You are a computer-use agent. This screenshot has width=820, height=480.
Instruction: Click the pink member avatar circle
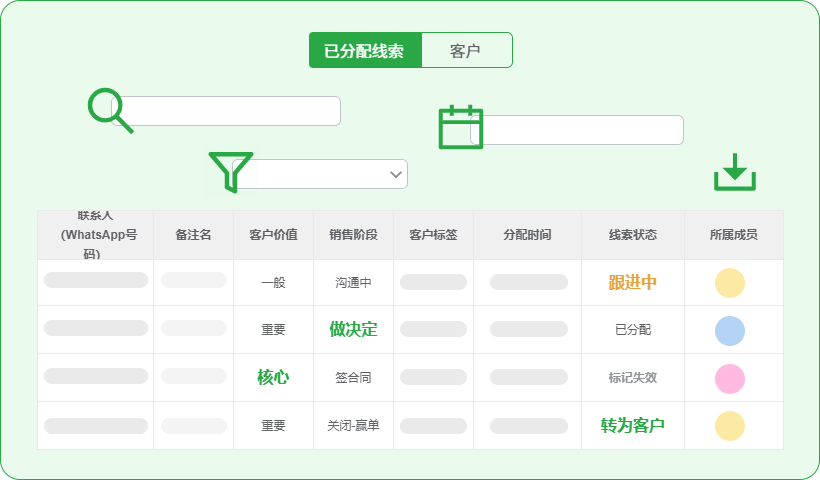(x=730, y=378)
